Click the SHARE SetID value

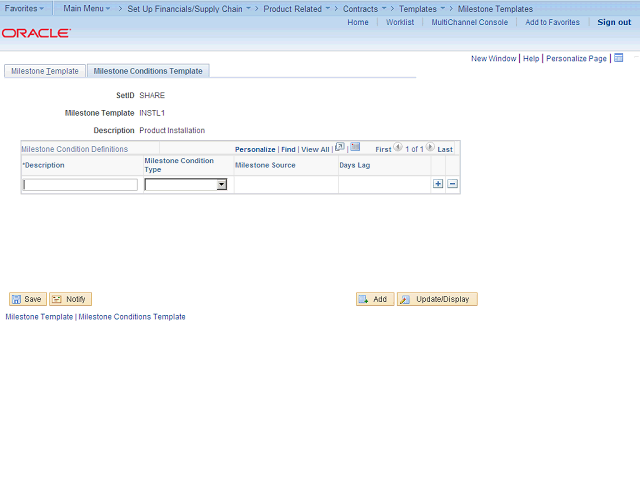coord(152,95)
